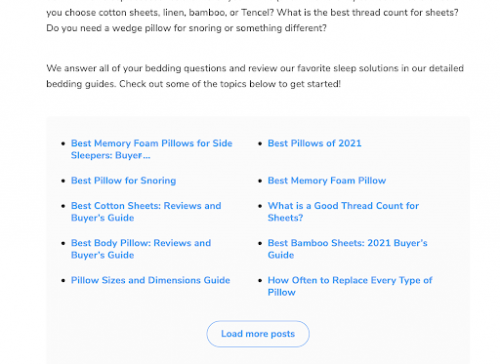The width and height of the screenshot is (500, 364).
Task: Click the bullet beside How Often to Replace link
Action: click(260, 281)
